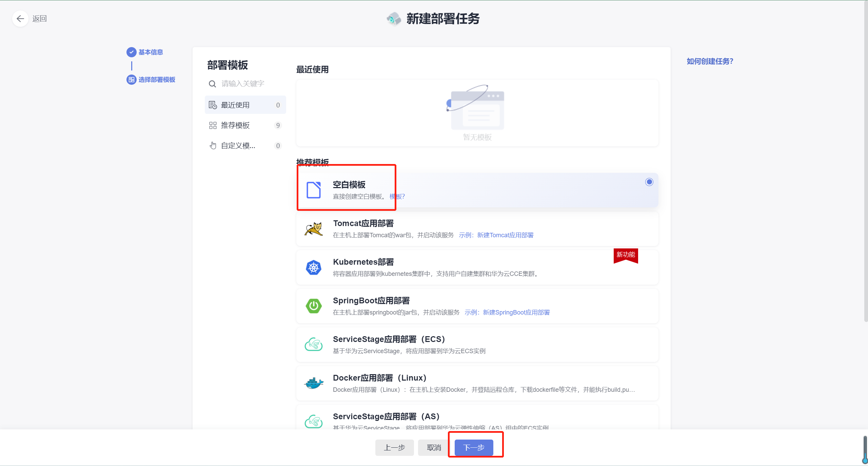Open the 最近使用 template category
This screenshot has width=868, height=466.
(x=245, y=105)
